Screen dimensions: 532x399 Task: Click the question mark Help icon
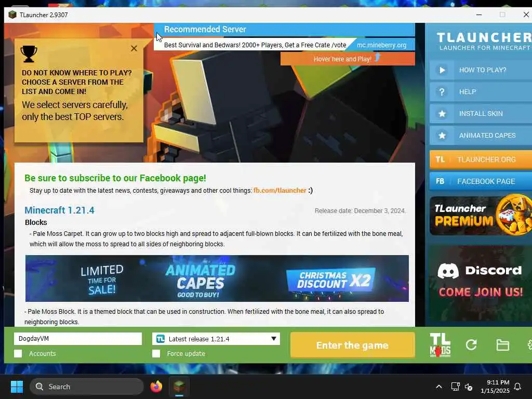[x=442, y=92]
